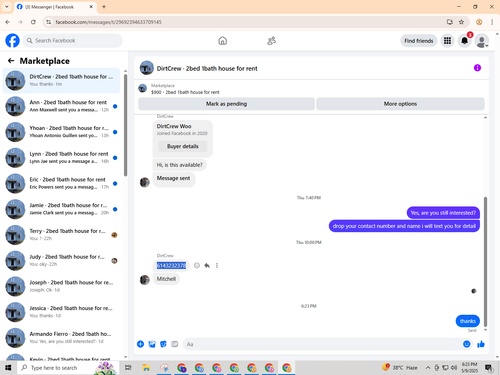Screen dimensions: 500x375
Task: Click the Search Facebook field
Action: (x=73, y=41)
